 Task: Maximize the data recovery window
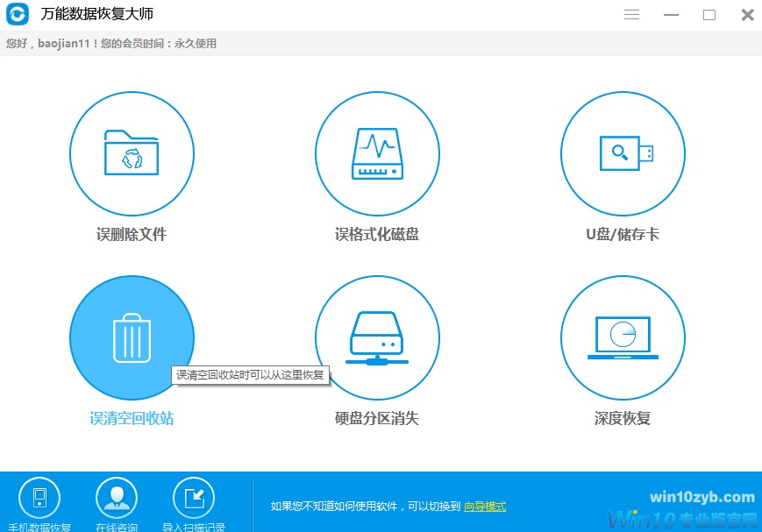709,15
